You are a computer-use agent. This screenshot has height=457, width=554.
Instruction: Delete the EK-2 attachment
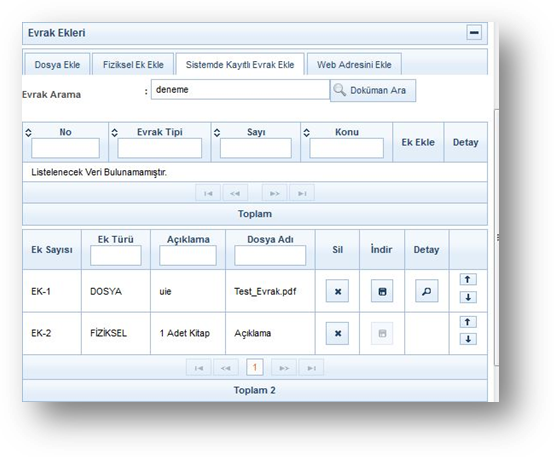coord(337,333)
